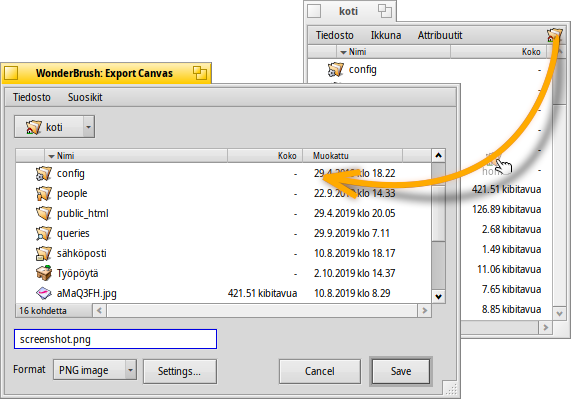Click date 29.4.2019 klo 20.05

[x=354, y=213]
